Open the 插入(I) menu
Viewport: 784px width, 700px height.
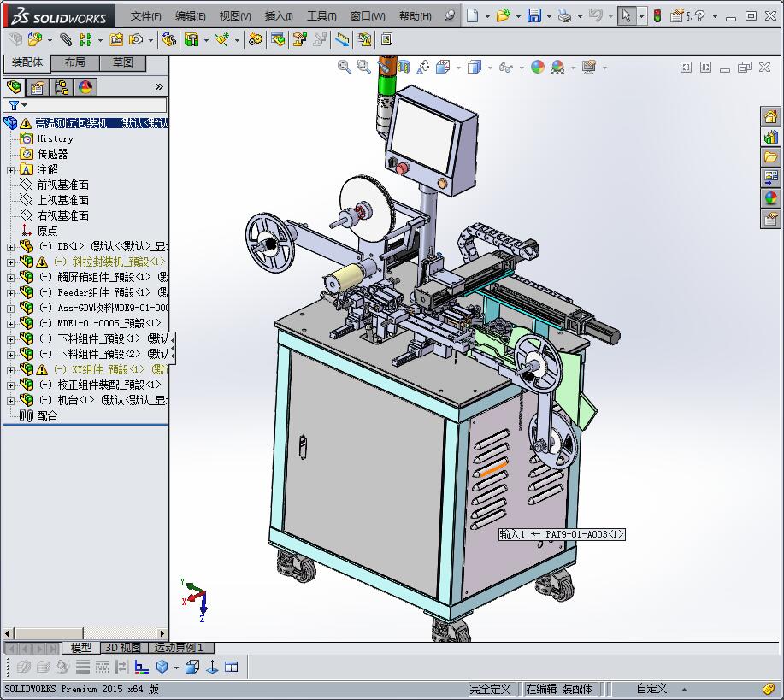point(279,16)
